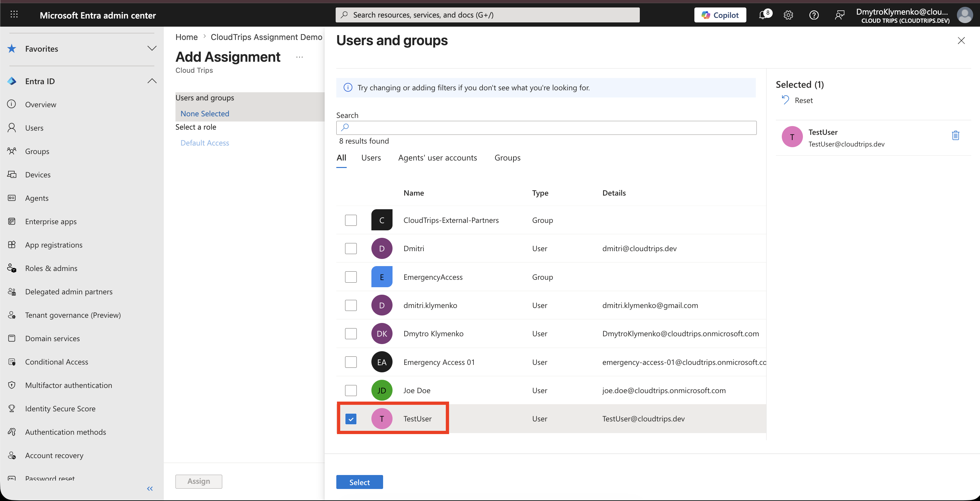The width and height of the screenshot is (980, 501).
Task: Close the Users and groups panel
Action: (x=961, y=40)
